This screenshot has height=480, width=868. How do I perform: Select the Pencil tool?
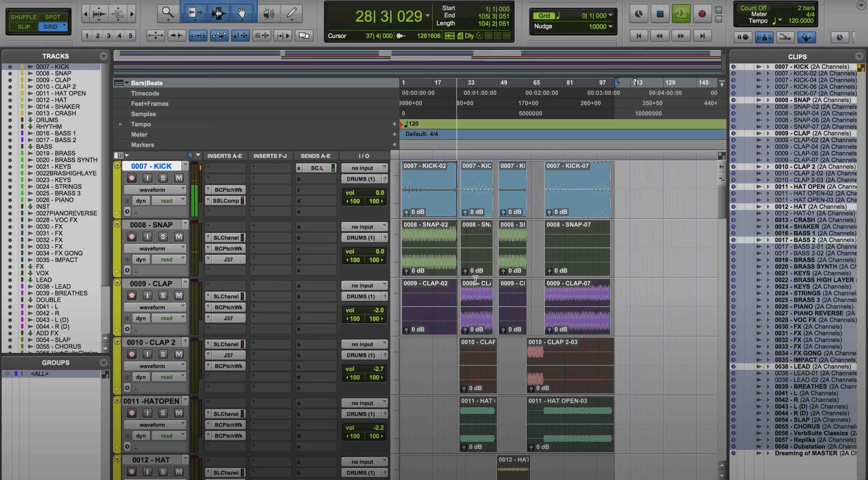[291, 13]
